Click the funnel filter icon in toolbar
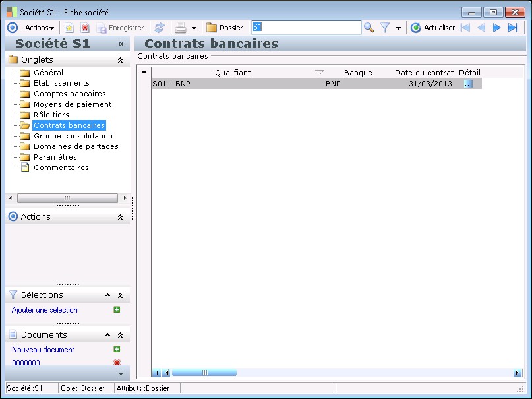Screen dimensions: 532x399 coord(385,28)
